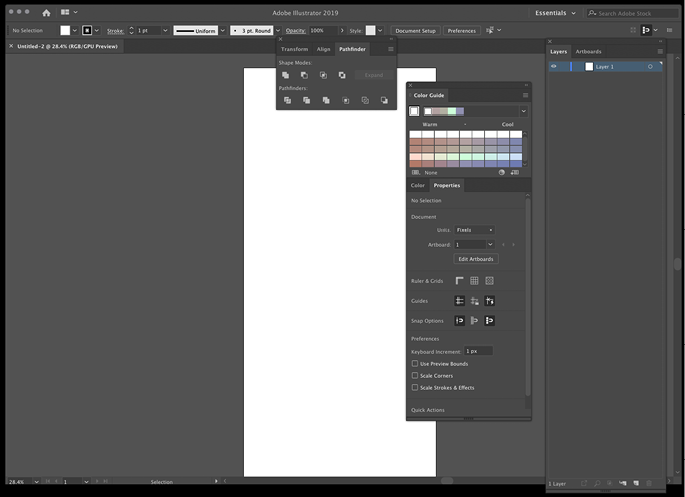Expand the Essentials workspace dropdown
The width and height of the screenshot is (685, 497).
[555, 13]
